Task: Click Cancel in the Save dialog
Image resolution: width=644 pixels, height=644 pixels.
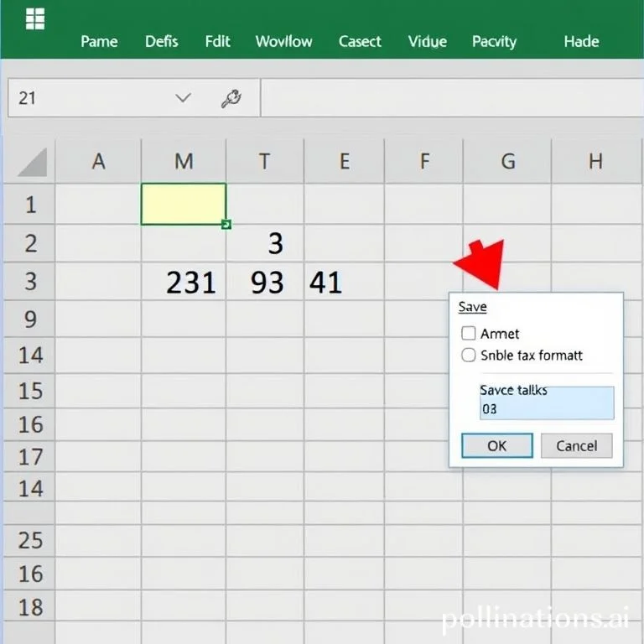Action: pos(576,445)
